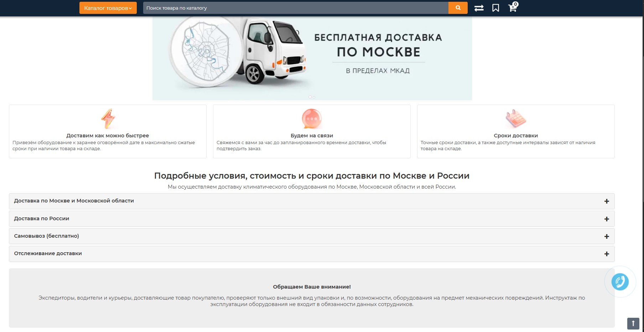Click the free Moscow delivery banner
Screen dimensions: 644x332
pyautogui.click(x=312, y=57)
